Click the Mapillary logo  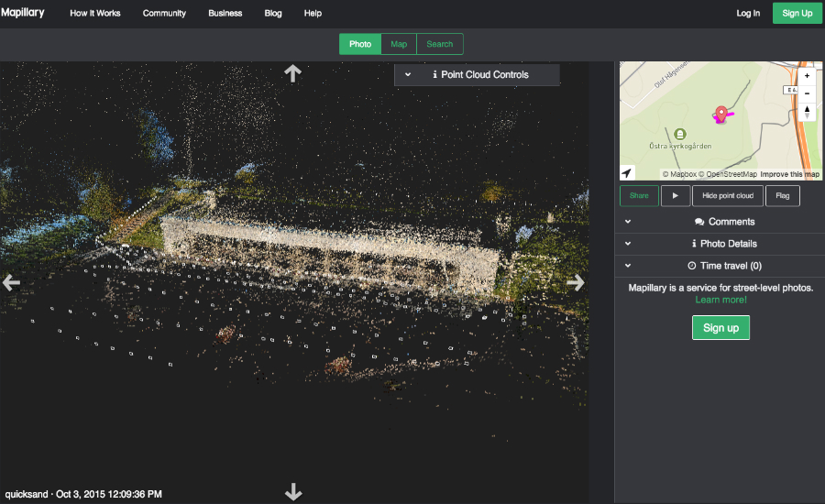[23, 13]
